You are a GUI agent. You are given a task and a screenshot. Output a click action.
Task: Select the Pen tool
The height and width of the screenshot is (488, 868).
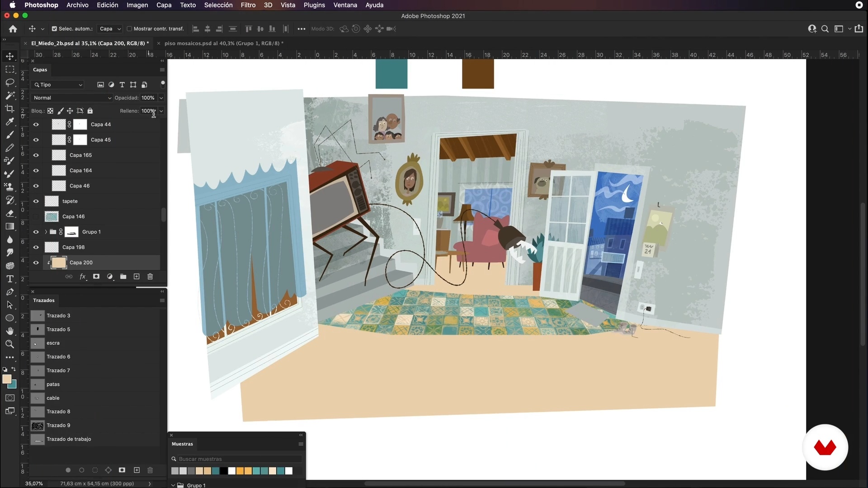point(9,292)
